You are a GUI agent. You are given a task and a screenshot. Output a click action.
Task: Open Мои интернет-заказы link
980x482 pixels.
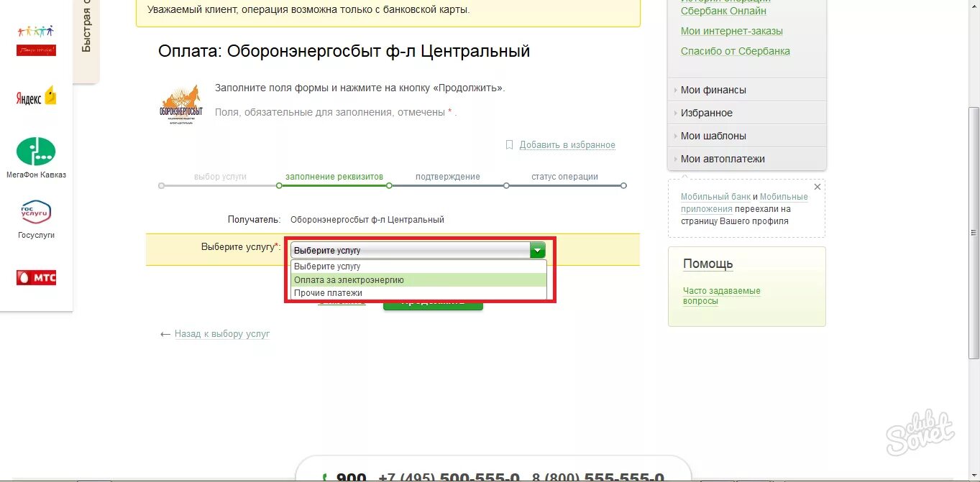click(x=732, y=31)
